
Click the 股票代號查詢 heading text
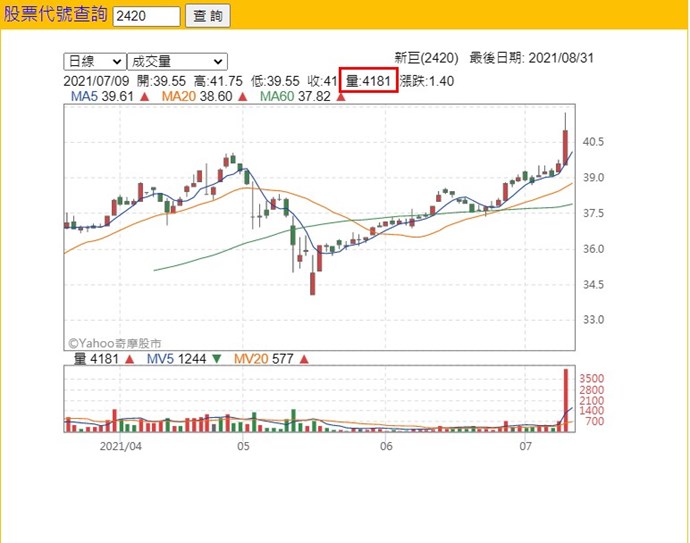tap(55, 16)
